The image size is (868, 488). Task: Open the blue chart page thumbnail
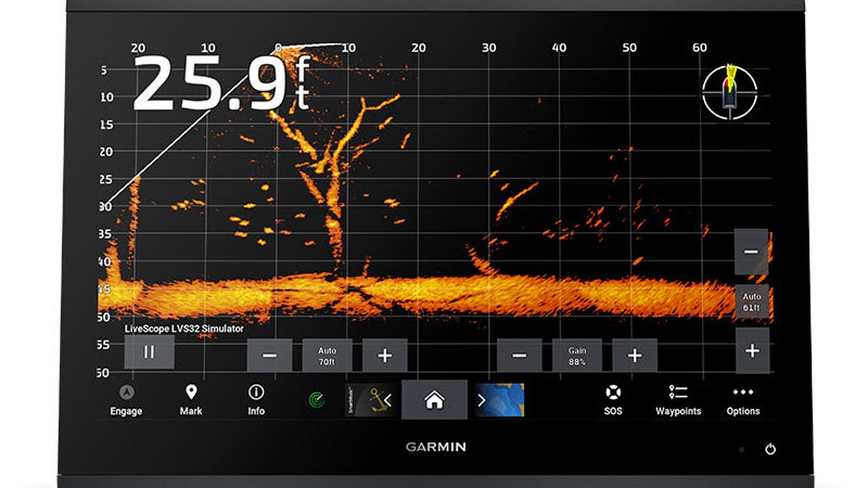point(500,400)
